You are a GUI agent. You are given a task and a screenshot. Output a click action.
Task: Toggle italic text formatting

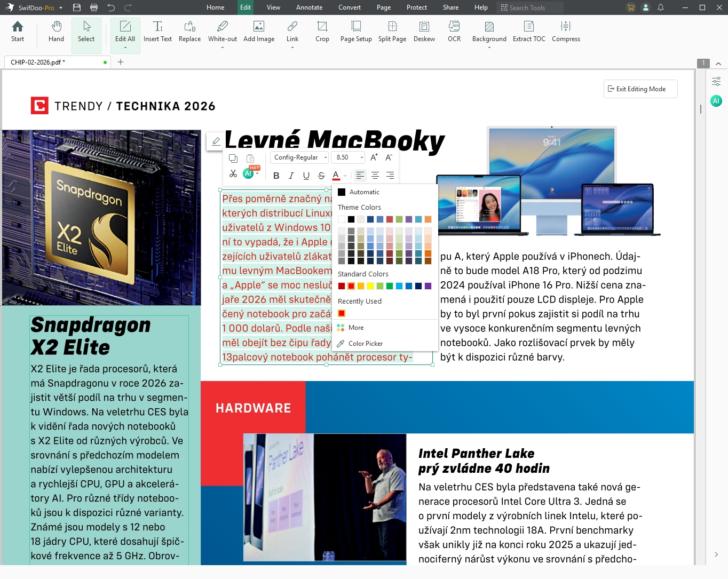coord(291,176)
